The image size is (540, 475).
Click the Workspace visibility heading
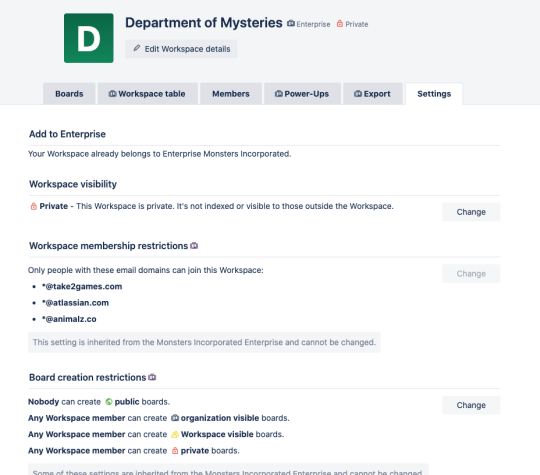[73, 184]
